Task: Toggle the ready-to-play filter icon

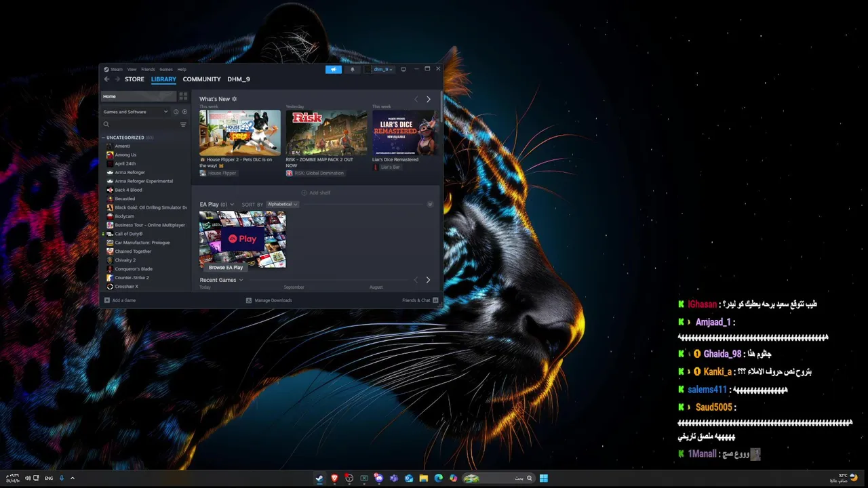Action: 184,112
